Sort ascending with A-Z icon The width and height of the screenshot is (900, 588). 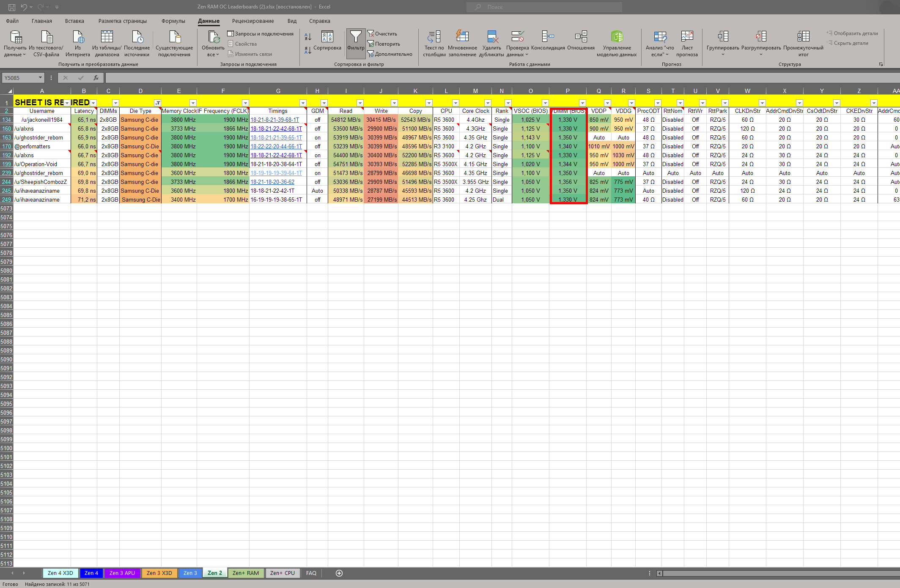point(308,37)
